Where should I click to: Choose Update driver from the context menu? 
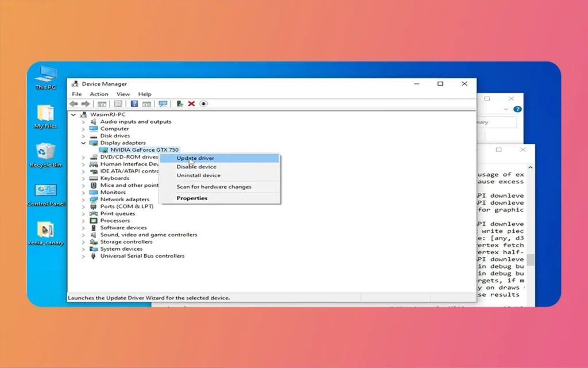coord(195,158)
